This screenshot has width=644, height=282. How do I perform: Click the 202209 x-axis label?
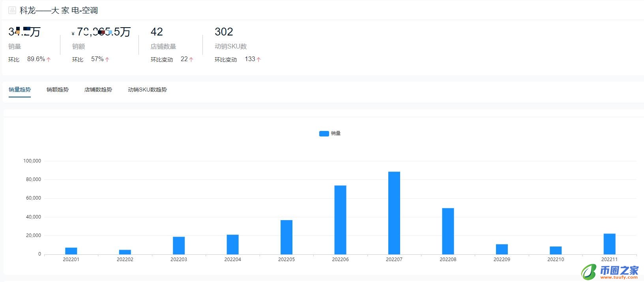click(502, 260)
